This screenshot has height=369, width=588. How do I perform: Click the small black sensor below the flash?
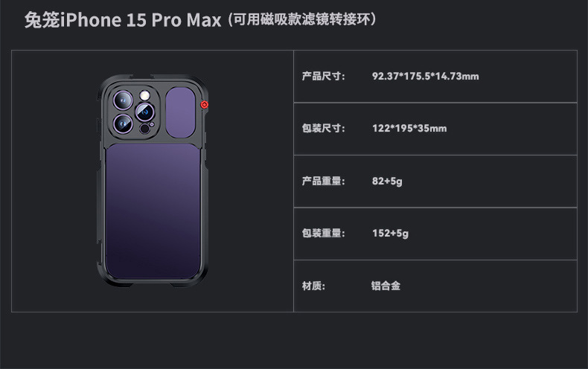click(x=144, y=129)
